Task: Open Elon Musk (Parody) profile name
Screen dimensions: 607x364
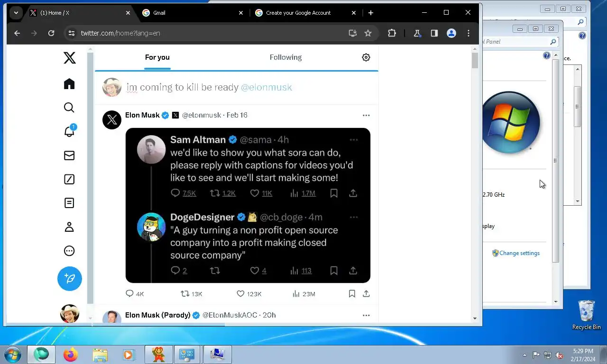Action: (x=158, y=315)
